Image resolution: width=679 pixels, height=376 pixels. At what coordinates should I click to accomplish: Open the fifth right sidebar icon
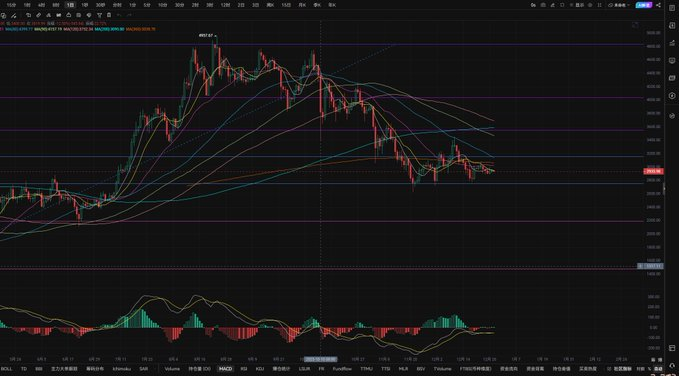pos(672,78)
